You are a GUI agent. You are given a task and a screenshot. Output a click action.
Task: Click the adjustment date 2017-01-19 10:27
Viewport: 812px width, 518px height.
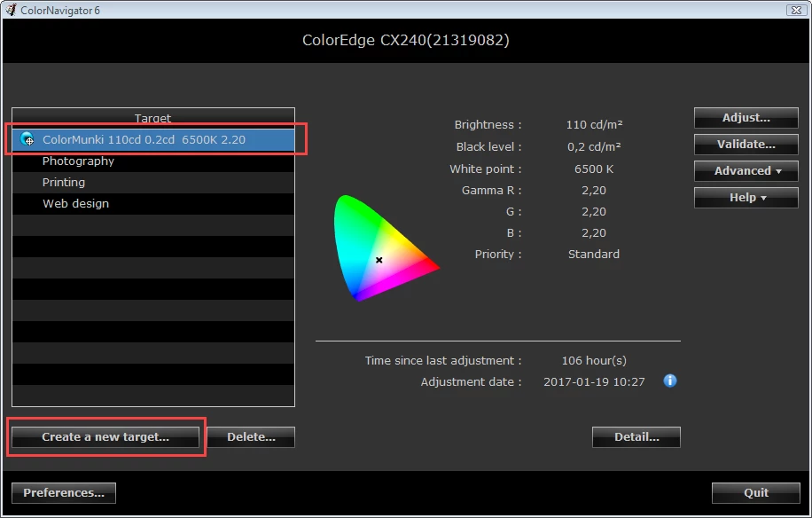[x=594, y=382]
